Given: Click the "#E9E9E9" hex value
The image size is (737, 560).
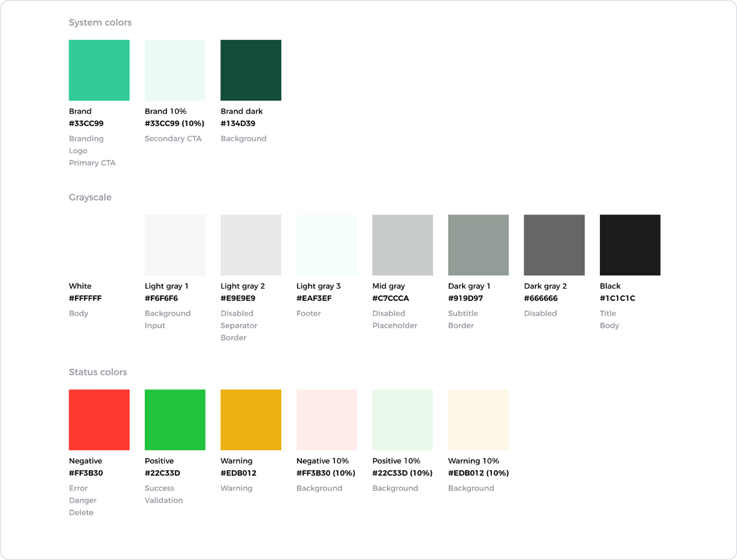Looking at the screenshot, I should click(x=238, y=298).
